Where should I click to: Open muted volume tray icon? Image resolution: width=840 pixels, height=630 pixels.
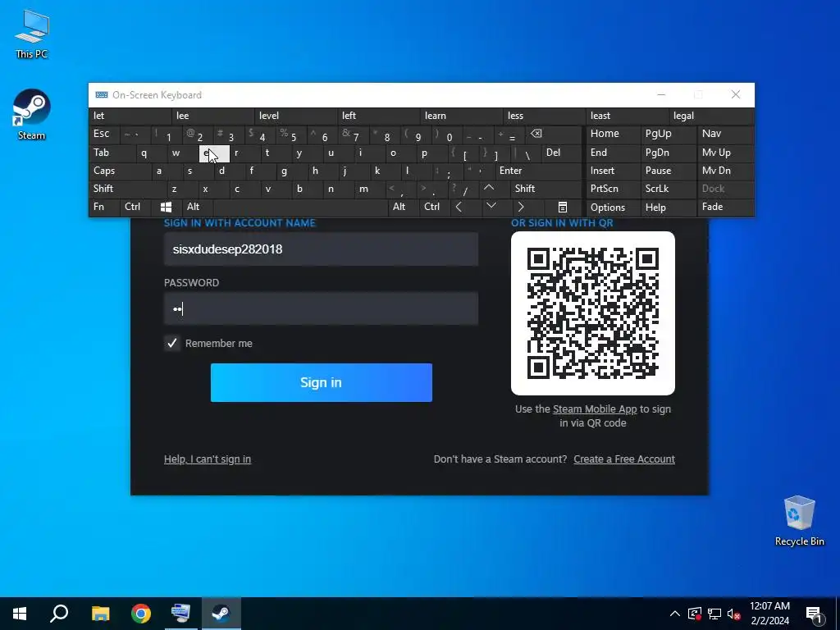pos(734,614)
